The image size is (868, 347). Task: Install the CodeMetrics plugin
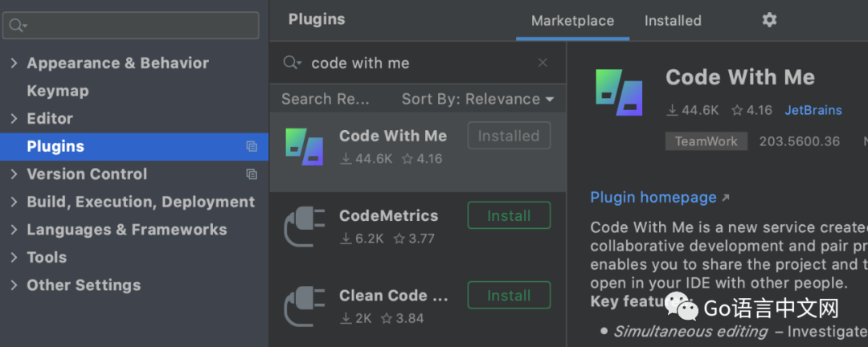509,216
